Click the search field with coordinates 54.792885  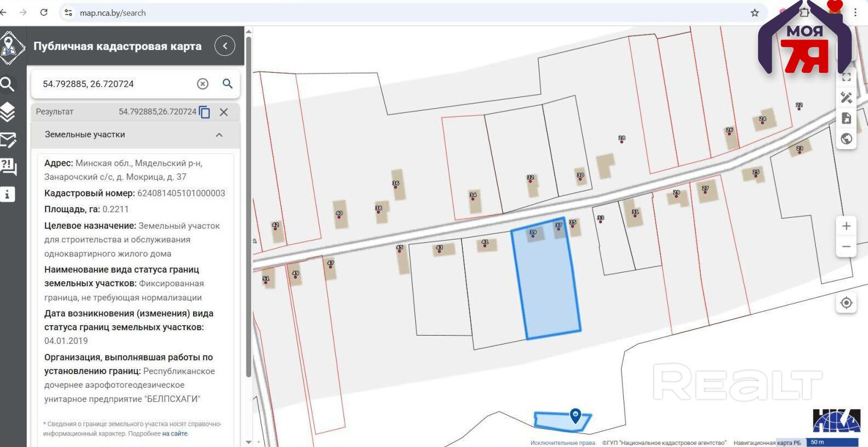115,84
